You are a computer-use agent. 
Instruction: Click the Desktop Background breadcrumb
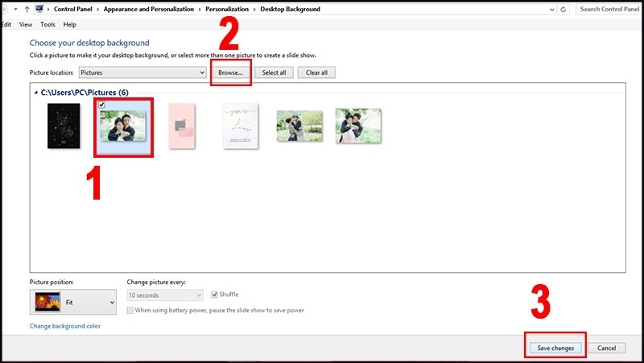[290, 9]
